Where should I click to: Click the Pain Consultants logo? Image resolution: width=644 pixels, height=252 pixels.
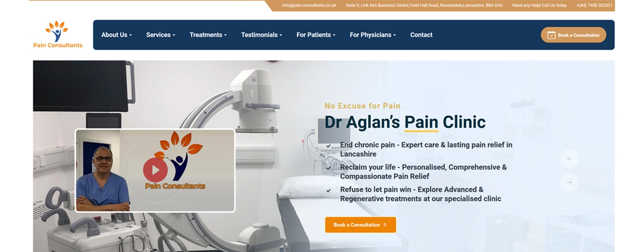pyautogui.click(x=58, y=35)
